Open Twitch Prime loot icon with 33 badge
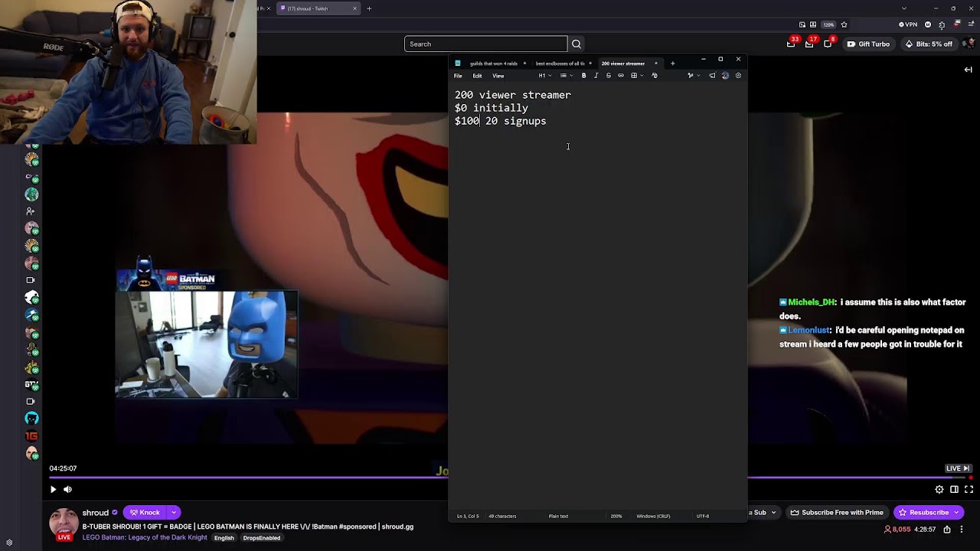 792,44
